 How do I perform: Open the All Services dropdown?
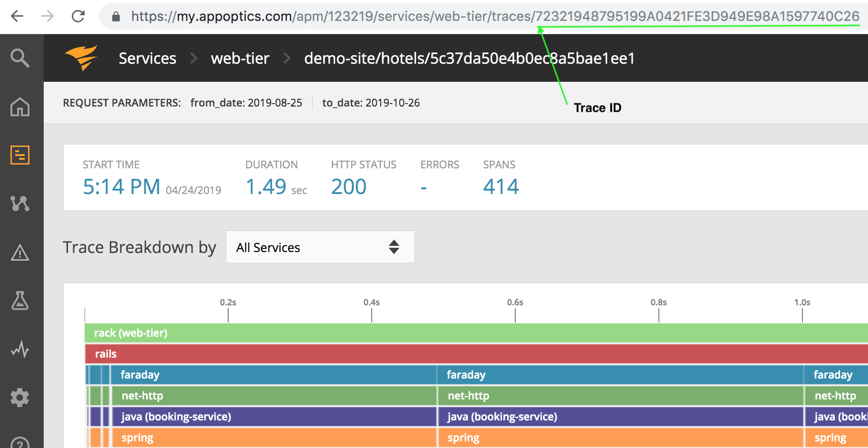(319, 247)
